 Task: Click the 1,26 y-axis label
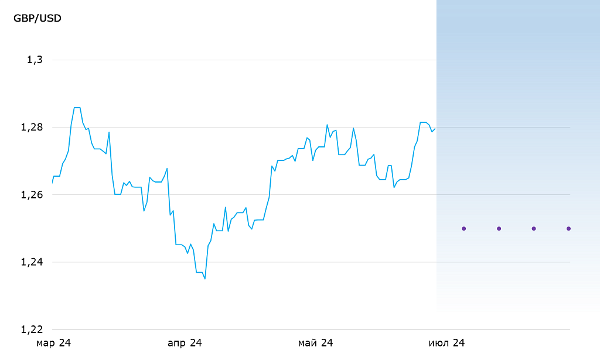tap(32, 194)
